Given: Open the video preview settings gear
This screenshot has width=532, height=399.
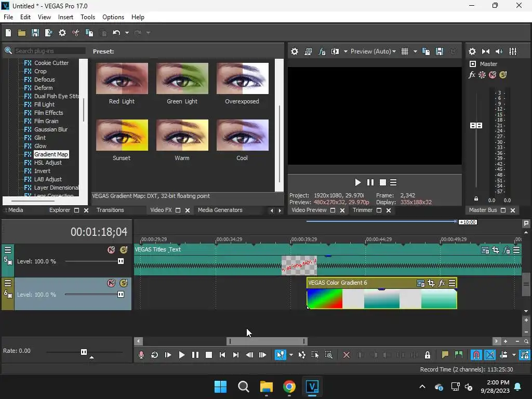Looking at the screenshot, I should point(295,51).
